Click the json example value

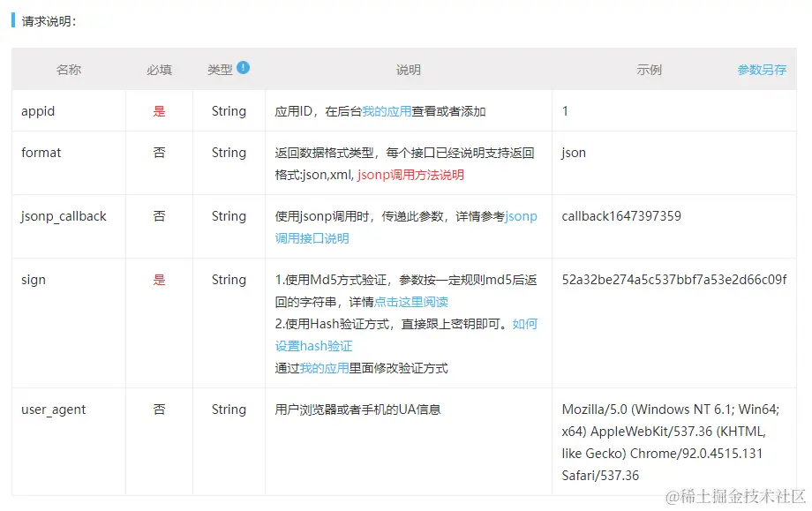pyautogui.click(x=574, y=153)
